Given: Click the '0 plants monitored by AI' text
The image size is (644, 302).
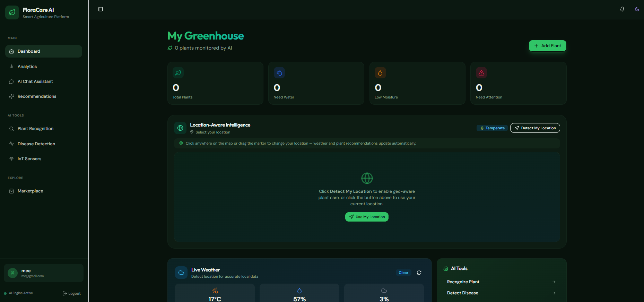Looking at the screenshot, I should click(x=203, y=48).
